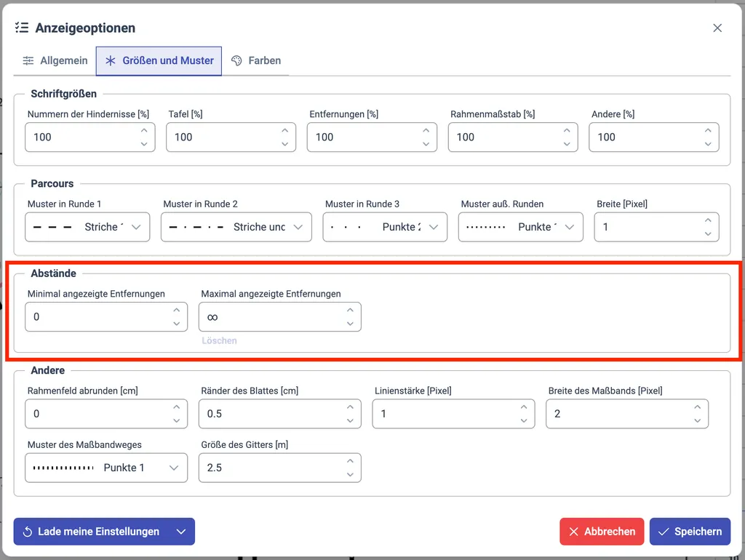Increase the Parcours Breite pixel value
This screenshot has height=560, width=745.
pyautogui.click(x=708, y=221)
